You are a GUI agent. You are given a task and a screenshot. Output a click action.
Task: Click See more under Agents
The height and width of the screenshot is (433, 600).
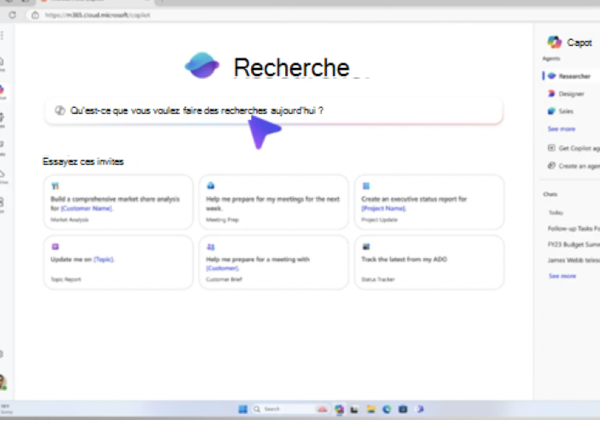coord(561,129)
